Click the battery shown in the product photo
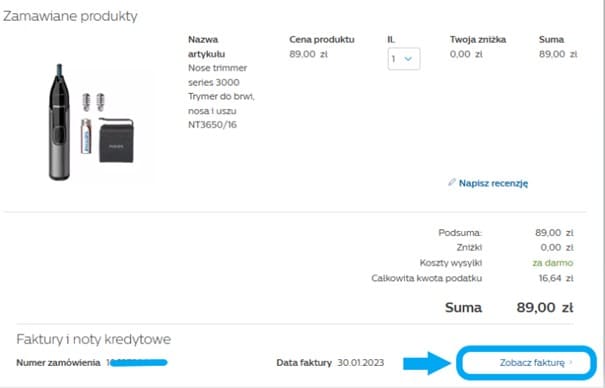This screenshot has width=605, height=388. coord(86,136)
